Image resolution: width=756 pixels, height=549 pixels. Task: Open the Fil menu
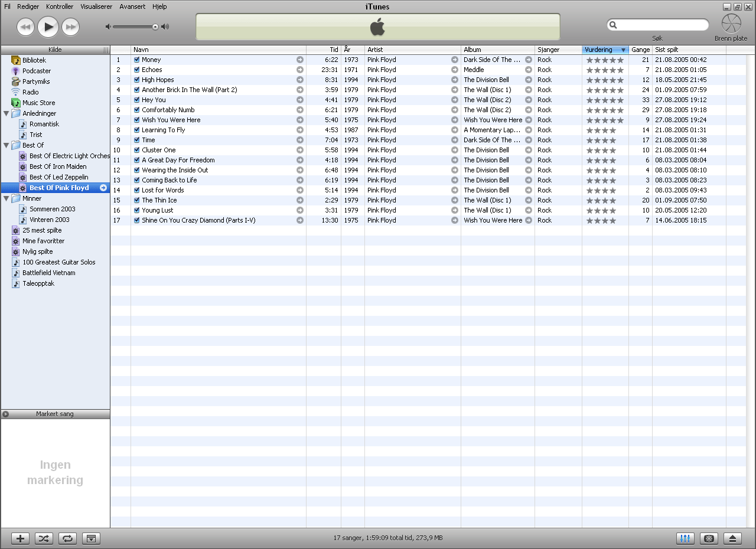click(x=7, y=6)
